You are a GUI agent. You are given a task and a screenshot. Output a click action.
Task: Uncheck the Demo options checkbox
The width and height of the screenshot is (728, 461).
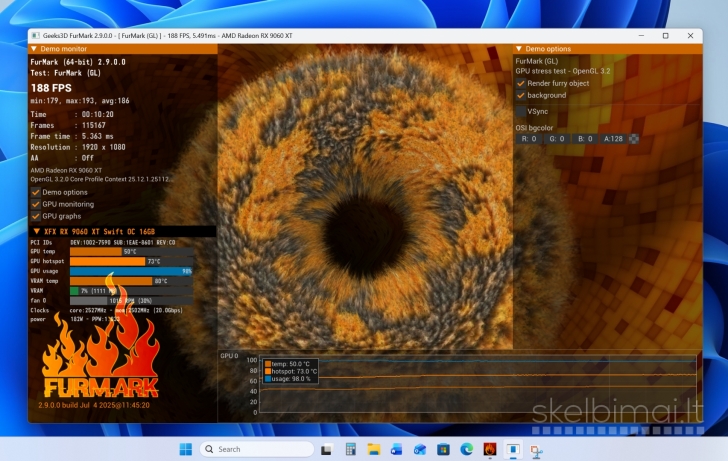(x=36, y=192)
